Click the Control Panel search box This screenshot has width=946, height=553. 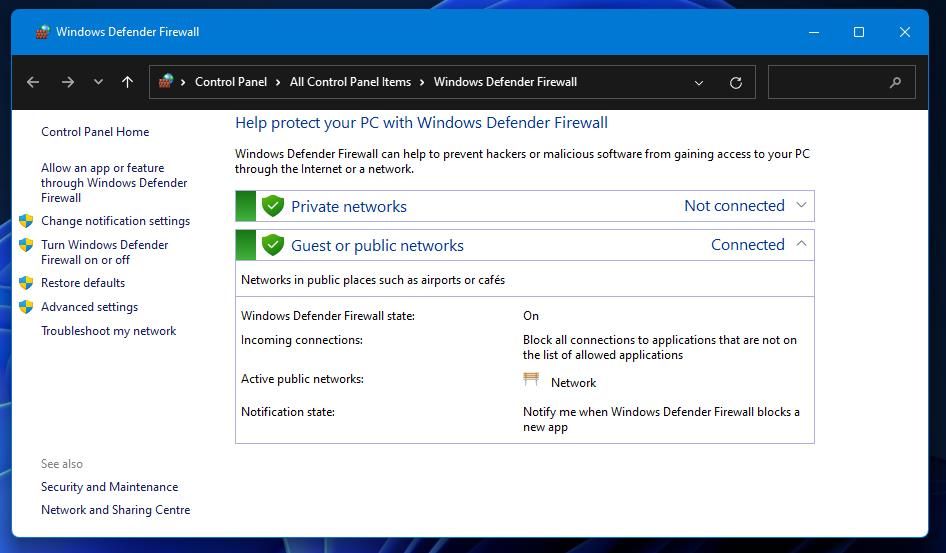841,82
